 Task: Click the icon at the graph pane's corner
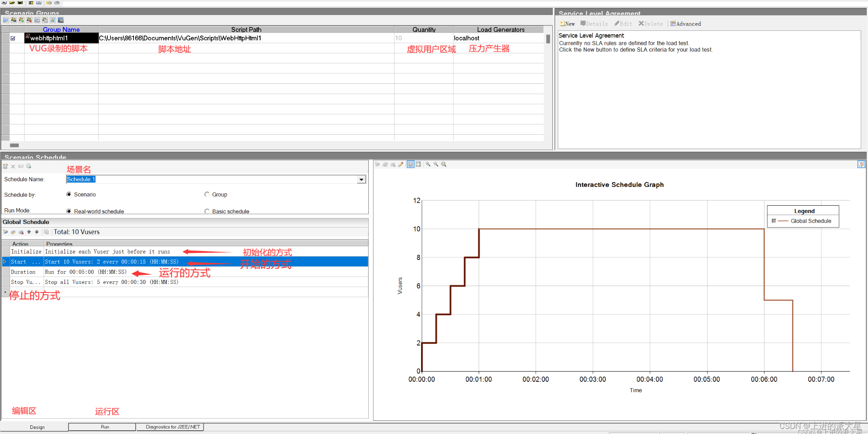click(x=861, y=164)
